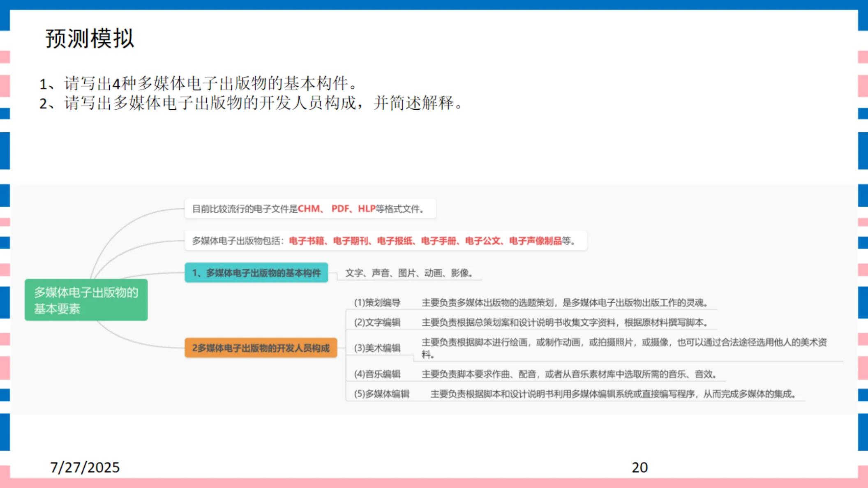Click the text 文字、声音、图片、动画、影像

point(409,273)
